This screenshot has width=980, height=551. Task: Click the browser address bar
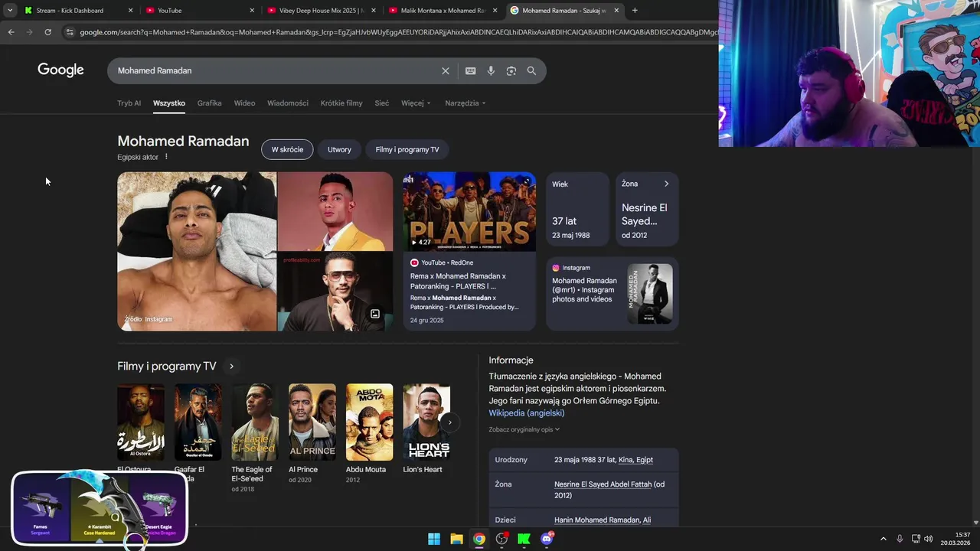(398, 32)
